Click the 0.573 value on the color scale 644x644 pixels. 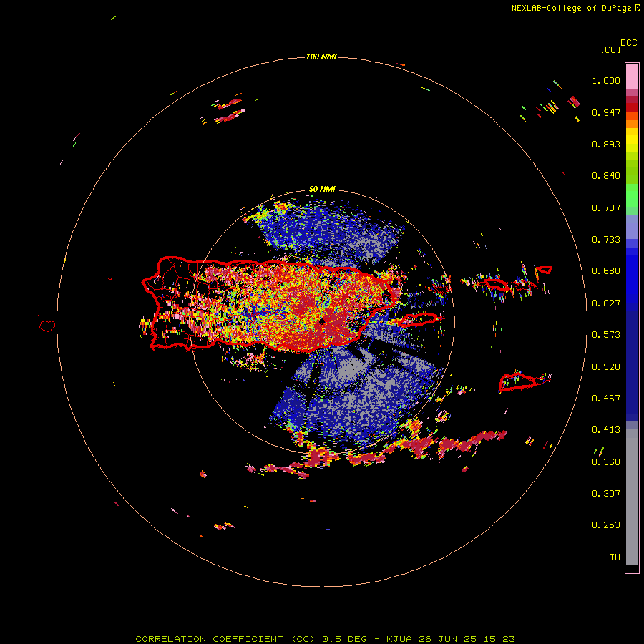pyautogui.click(x=606, y=335)
